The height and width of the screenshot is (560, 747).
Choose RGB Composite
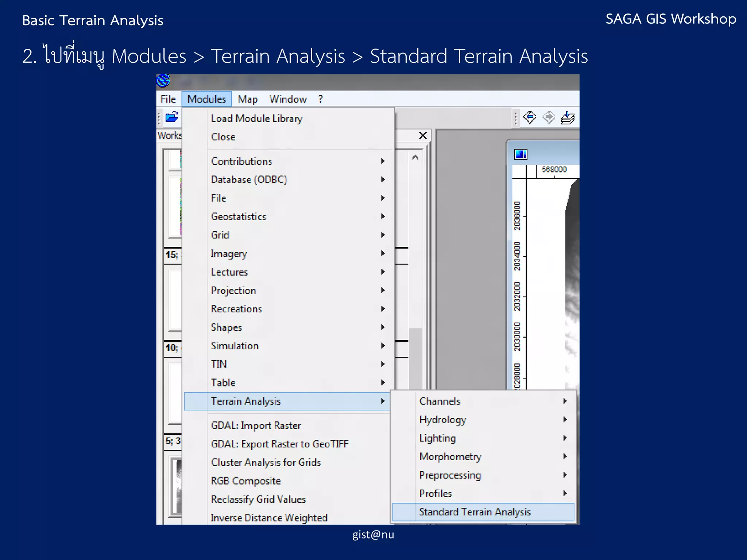[287, 481]
